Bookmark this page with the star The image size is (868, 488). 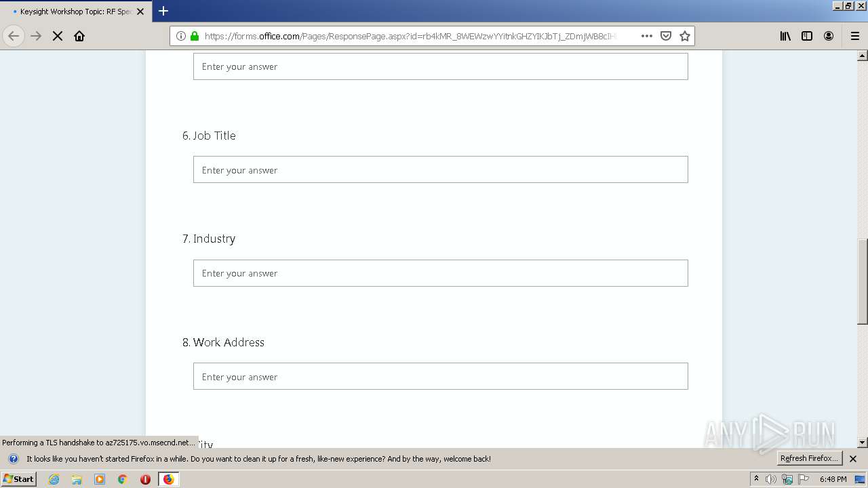[x=685, y=36]
